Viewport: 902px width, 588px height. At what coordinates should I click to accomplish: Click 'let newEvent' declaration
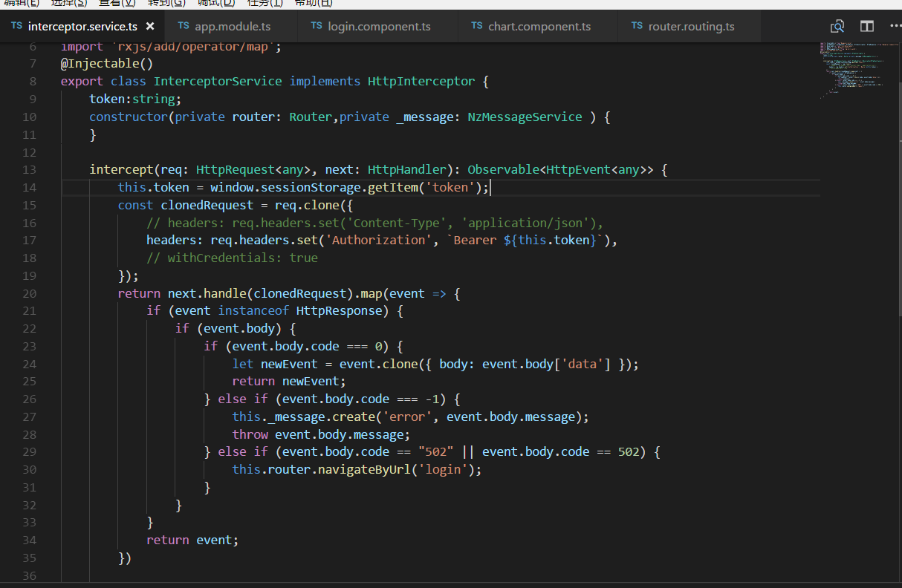tap(275, 365)
